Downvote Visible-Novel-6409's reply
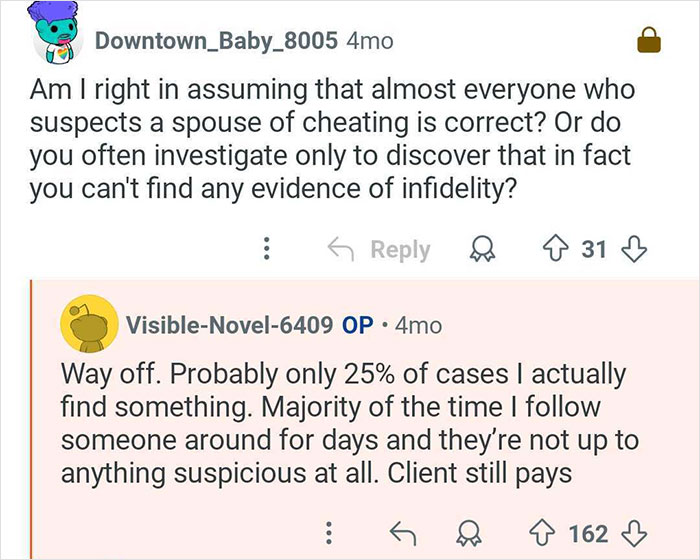Image resolution: width=700 pixels, height=560 pixels. point(633,530)
